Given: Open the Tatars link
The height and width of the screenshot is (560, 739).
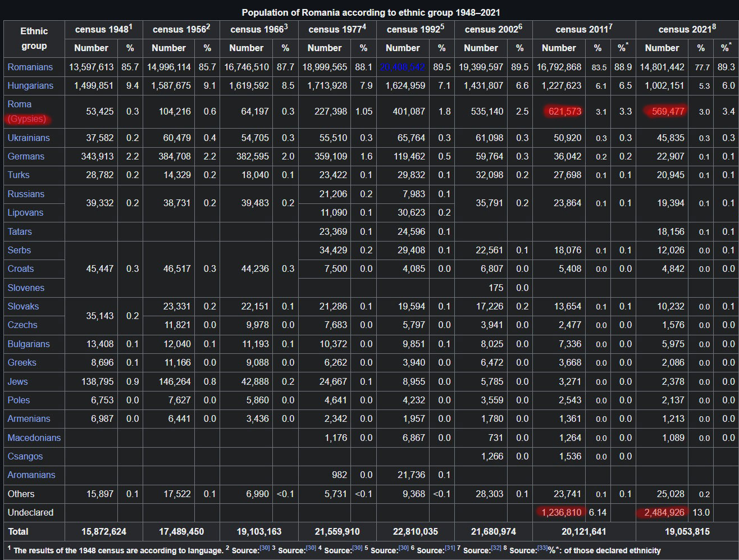Looking at the screenshot, I should tap(20, 231).
